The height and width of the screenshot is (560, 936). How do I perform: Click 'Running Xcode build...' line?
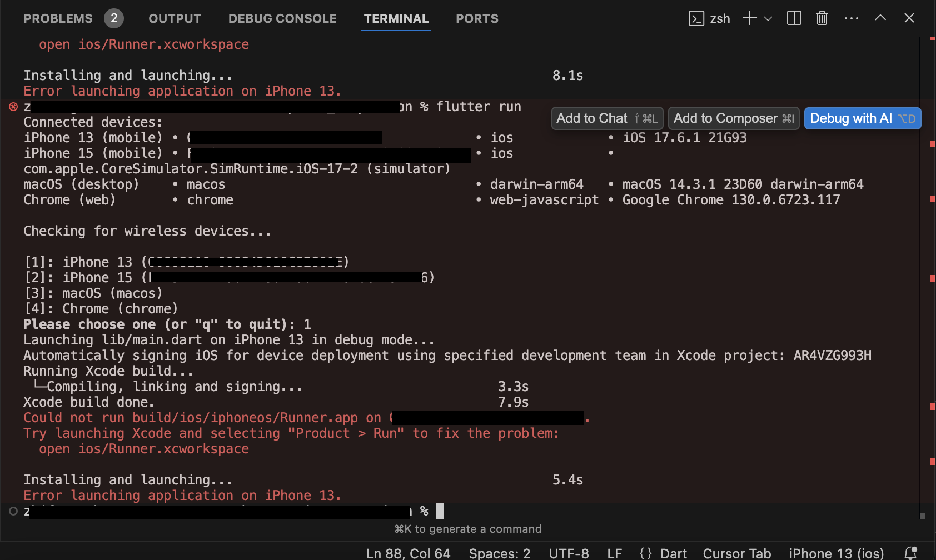click(x=108, y=371)
